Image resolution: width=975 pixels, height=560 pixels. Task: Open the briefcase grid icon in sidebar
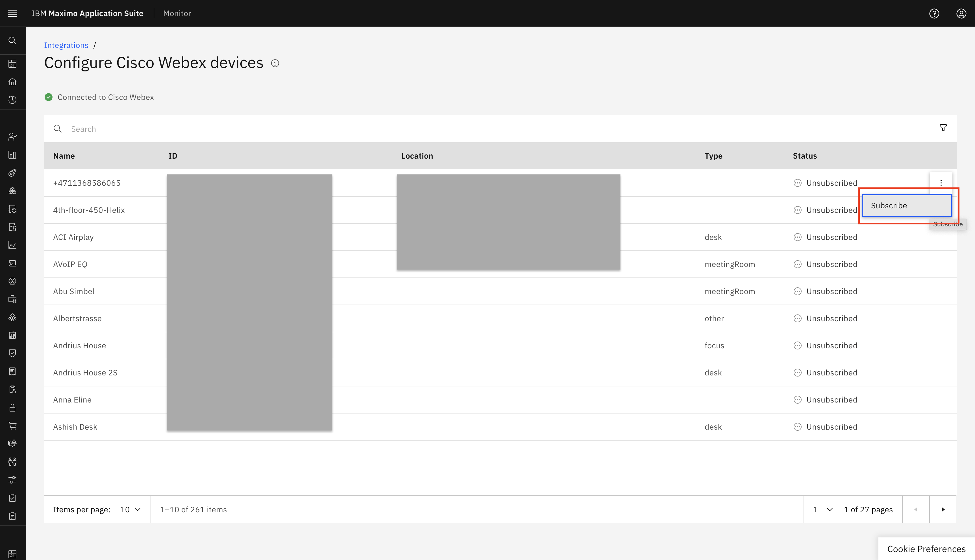click(x=12, y=299)
